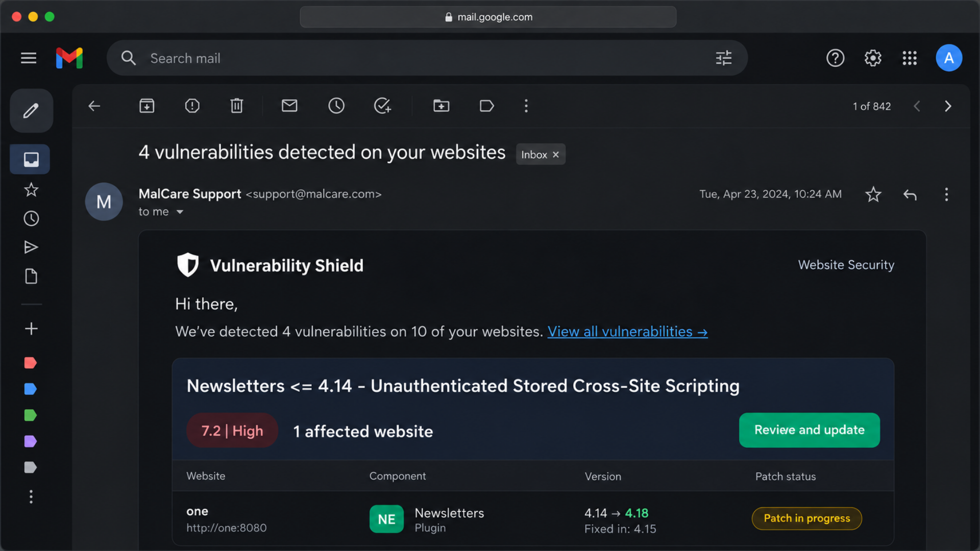Select the green label in sidebar

pos(30,415)
